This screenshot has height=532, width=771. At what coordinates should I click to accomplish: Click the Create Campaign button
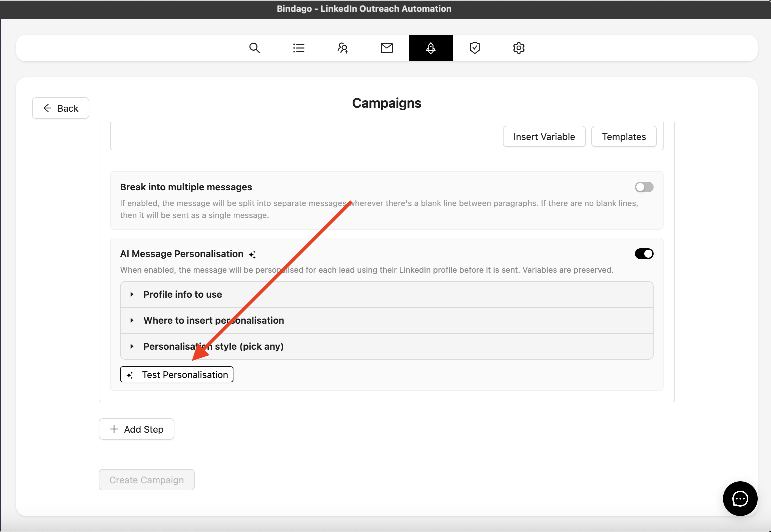point(146,480)
